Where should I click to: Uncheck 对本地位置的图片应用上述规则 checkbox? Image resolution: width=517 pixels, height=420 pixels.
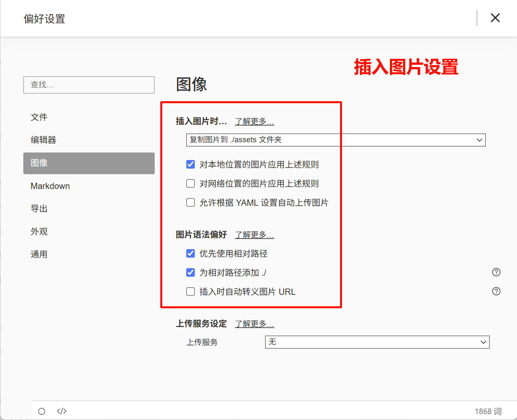coord(191,164)
